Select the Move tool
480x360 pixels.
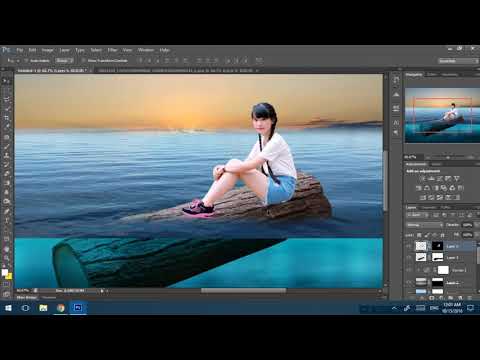[x=6, y=81]
